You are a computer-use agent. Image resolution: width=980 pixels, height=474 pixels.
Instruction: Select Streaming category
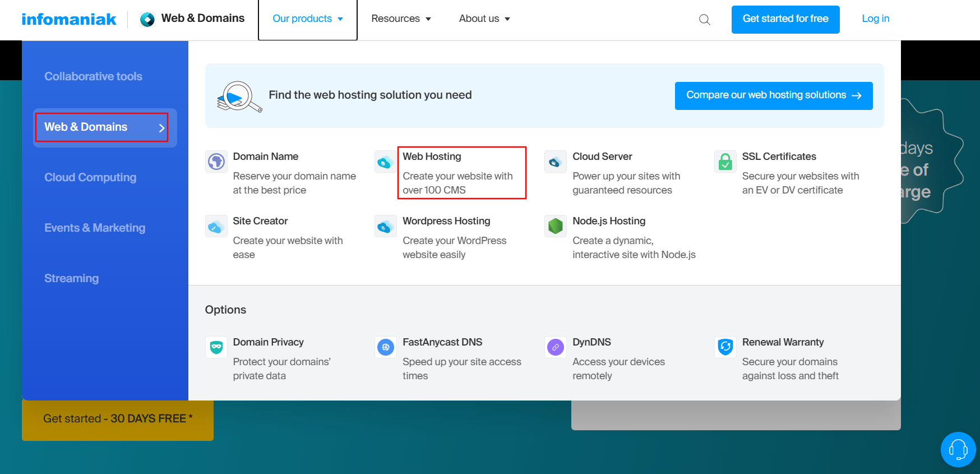(x=71, y=278)
